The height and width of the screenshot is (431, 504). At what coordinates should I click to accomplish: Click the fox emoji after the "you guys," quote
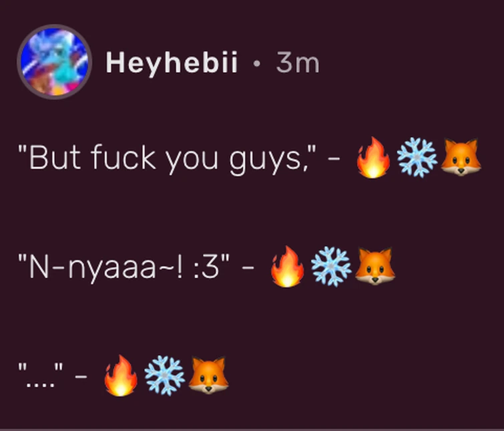[461, 157]
